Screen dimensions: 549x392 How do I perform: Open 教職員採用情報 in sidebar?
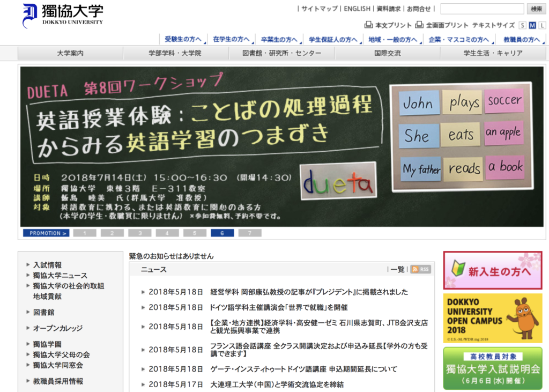(x=58, y=381)
